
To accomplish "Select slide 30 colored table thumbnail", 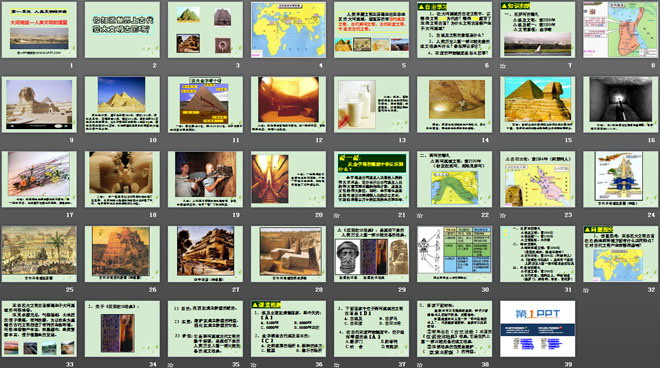I will tap(455, 254).
